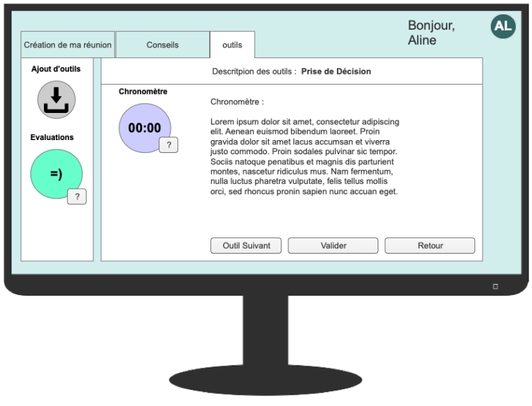Viewport: 532px width, 406px height.
Task: Select the outils tab
Action: point(232,45)
